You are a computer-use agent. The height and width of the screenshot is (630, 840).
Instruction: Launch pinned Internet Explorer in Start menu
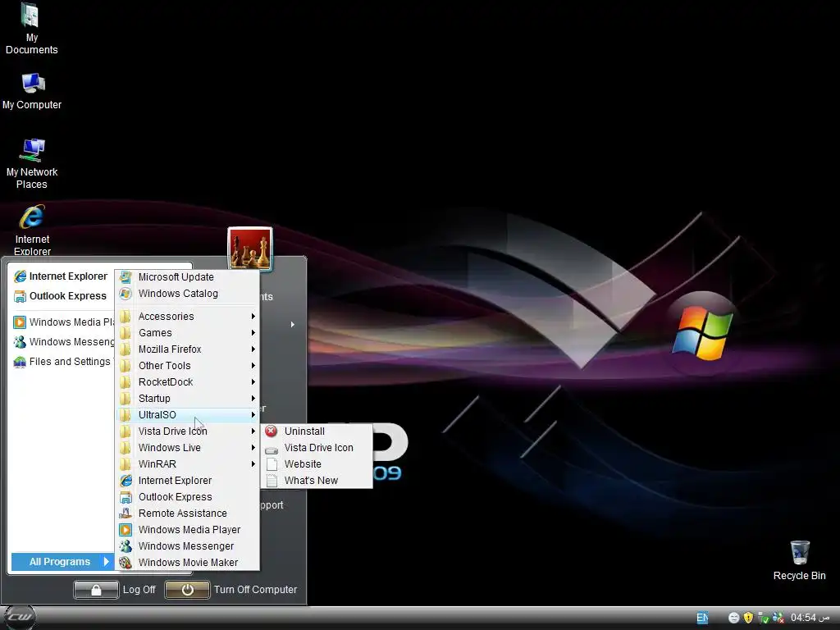click(61, 276)
